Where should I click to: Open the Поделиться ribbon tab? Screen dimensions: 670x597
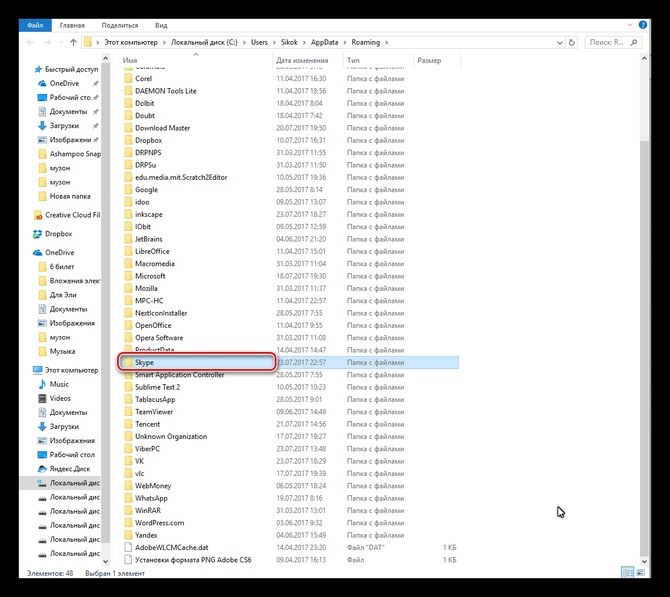(x=120, y=25)
